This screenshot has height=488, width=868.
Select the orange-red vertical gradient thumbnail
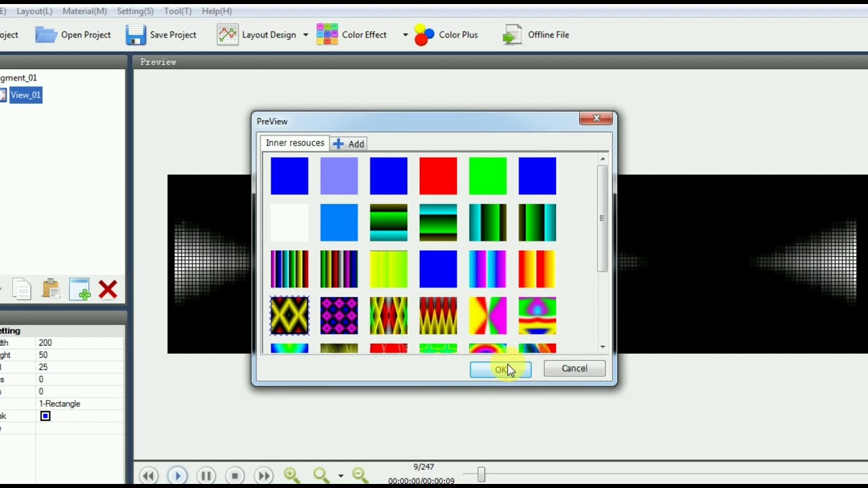pyautogui.click(x=537, y=269)
